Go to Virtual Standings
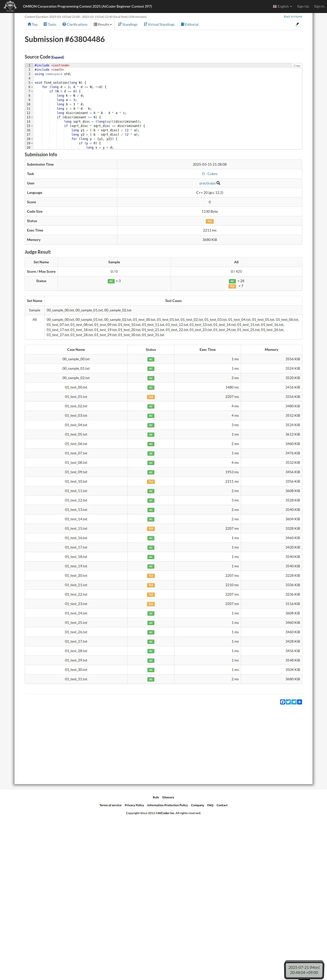The height and width of the screenshot is (980, 327). [159, 24]
